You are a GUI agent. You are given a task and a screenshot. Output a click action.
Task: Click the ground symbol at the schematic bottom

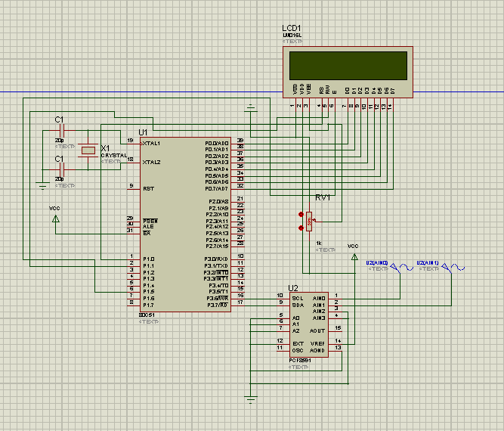(251, 397)
